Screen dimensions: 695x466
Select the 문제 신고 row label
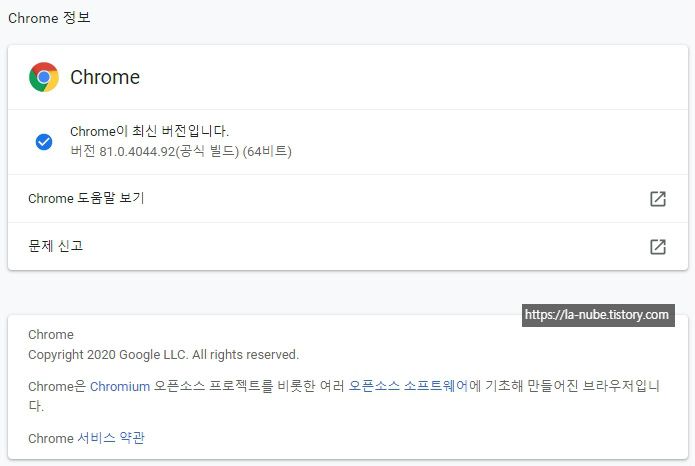[x=55, y=246]
